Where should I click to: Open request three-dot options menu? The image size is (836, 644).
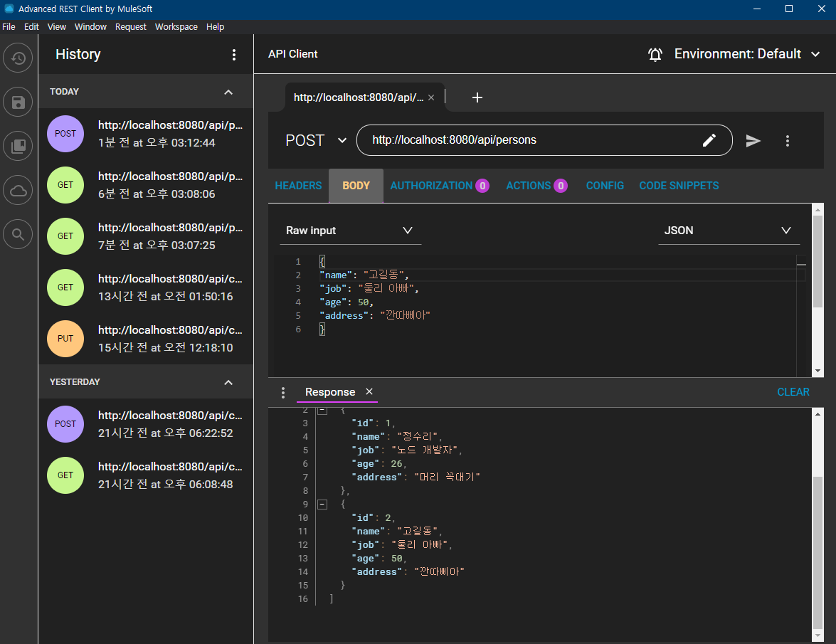pos(788,141)
